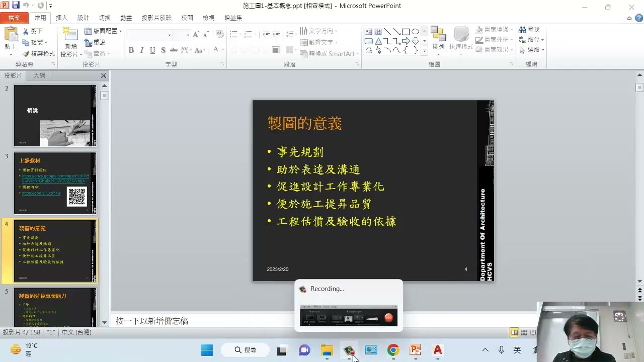
Task: Click bullet text 促進設計工作專業化
Action: click(x=331, y=187)
